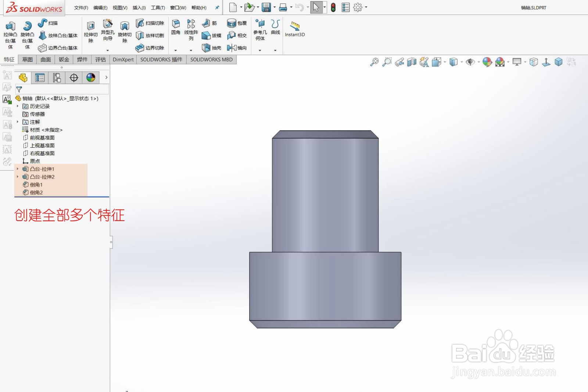Select the 旋转凸台/基体 revolve boss tool

tap(27, 35)
